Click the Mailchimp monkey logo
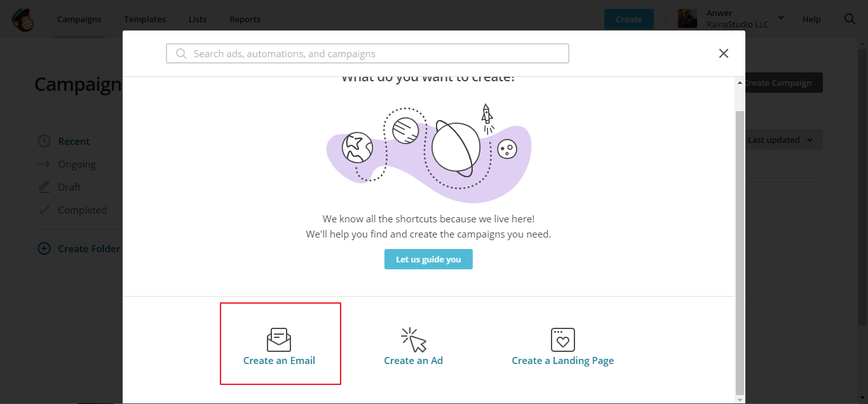Screen dimensions: 868x404 (x=23, y=20)
